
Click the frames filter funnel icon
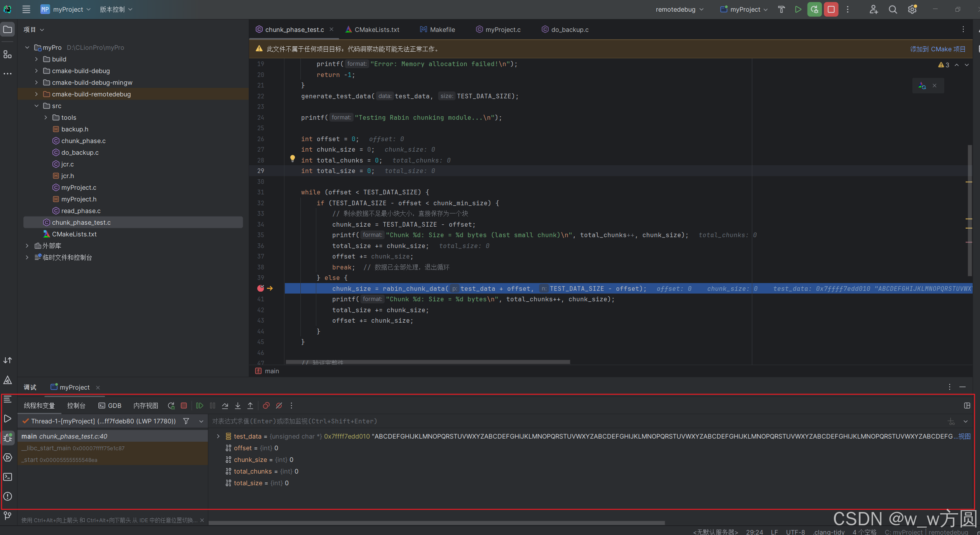point(186,421)
